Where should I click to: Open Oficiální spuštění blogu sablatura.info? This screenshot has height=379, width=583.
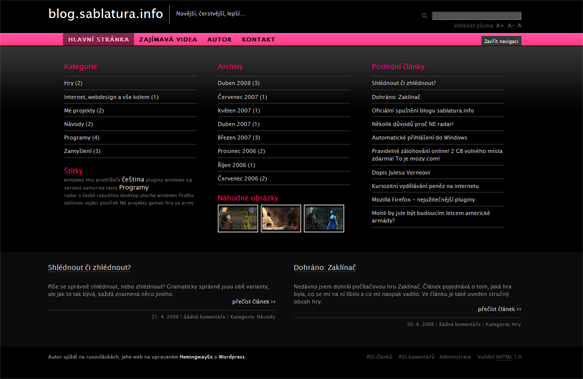coord(423,110)
